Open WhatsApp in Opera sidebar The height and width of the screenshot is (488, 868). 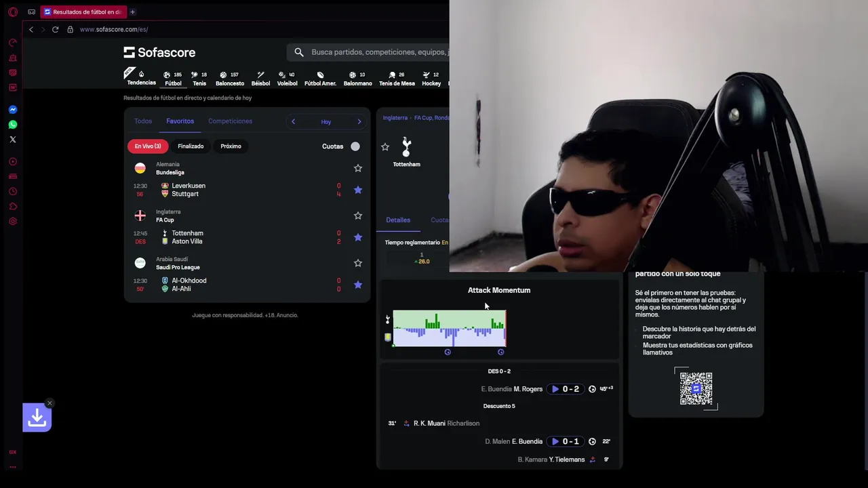tap(13, 124)
